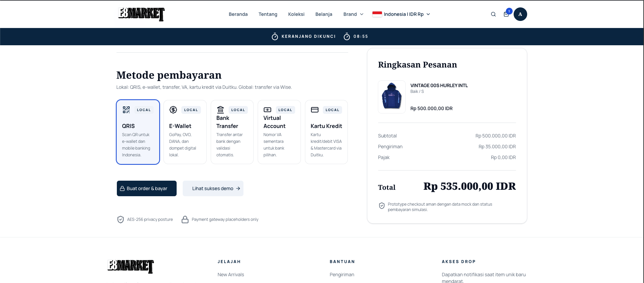The width and height of the screenshot is (644, 283).
Task: Open the Tentang nav item
Action: [x=268, y=14]
